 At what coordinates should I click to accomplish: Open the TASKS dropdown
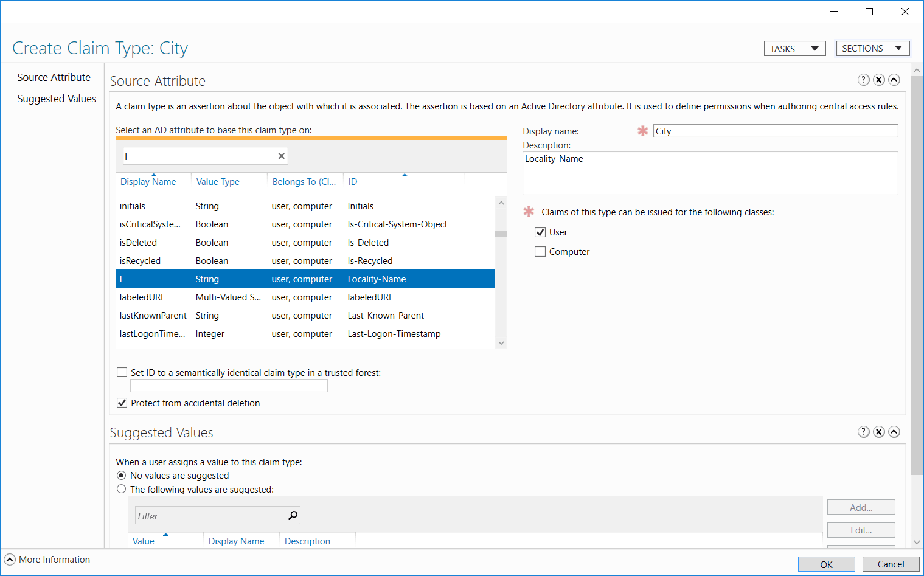[x=794, y=48]
